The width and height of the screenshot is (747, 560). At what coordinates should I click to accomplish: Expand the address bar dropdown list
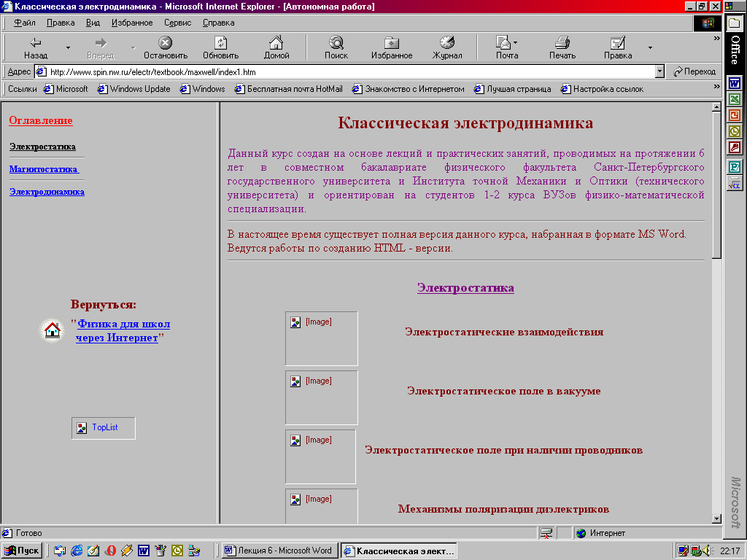(659, 72)
